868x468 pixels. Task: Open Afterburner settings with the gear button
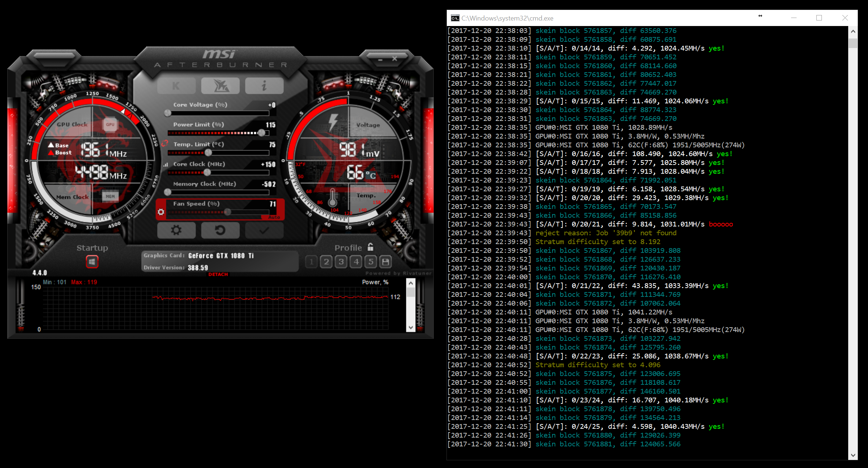pyautogui.click(x=176, y=230)
